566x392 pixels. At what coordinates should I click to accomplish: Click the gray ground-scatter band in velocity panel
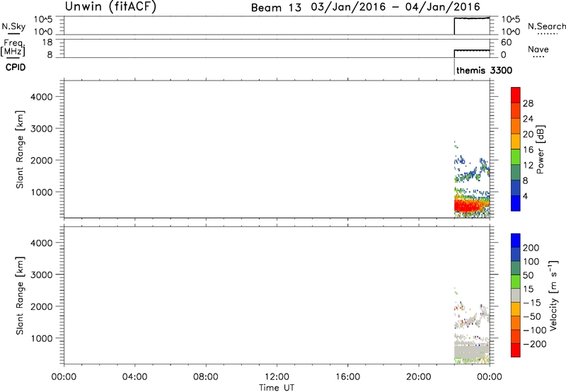(471, 349)
